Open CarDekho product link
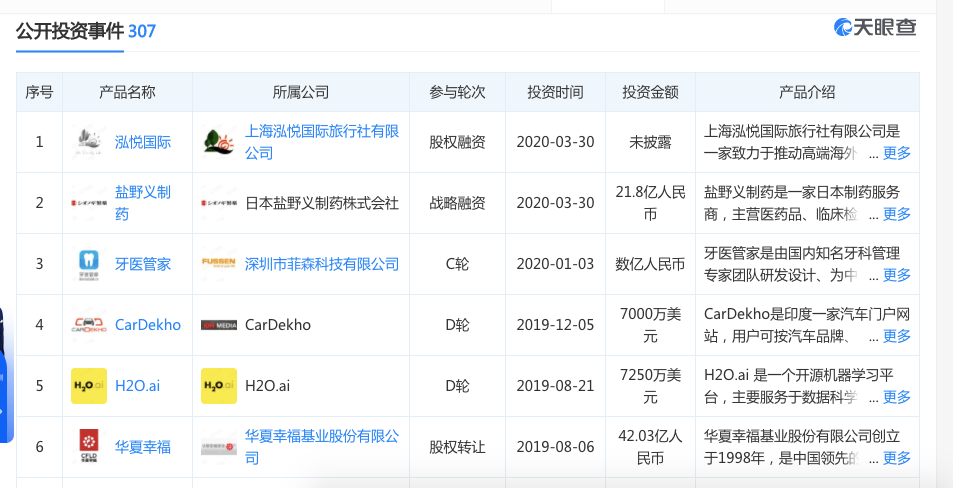 click(148, 325)
